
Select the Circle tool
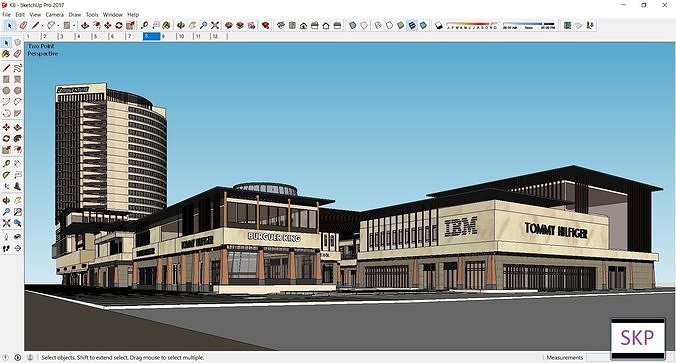tap(6, 91)
